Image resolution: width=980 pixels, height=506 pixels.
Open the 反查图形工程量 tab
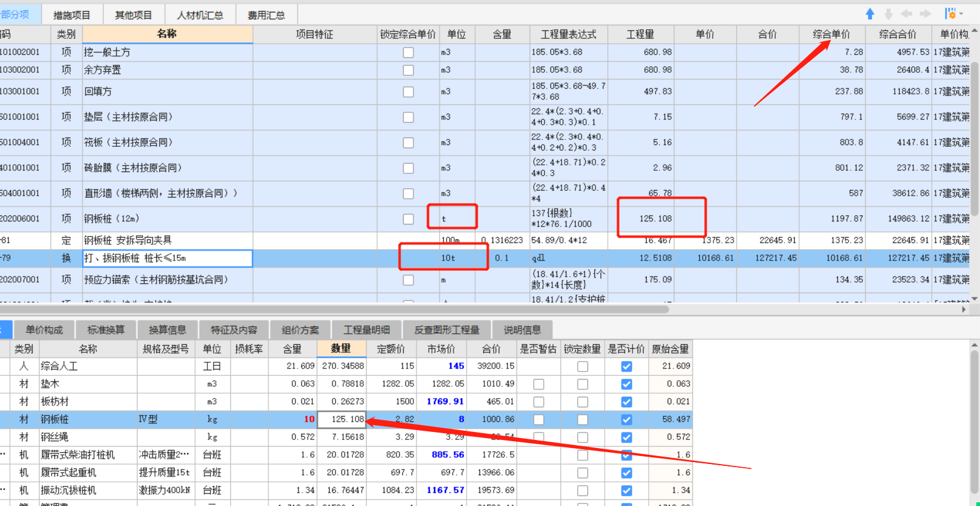(447, 330)
